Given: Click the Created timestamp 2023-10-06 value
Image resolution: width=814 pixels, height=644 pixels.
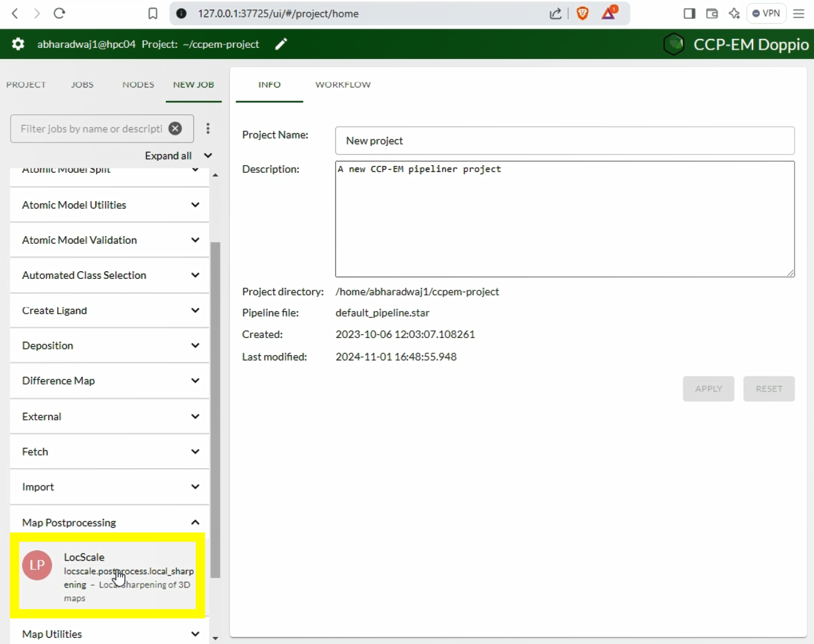Looking at the screenshot, I should (x=405, y=334).
